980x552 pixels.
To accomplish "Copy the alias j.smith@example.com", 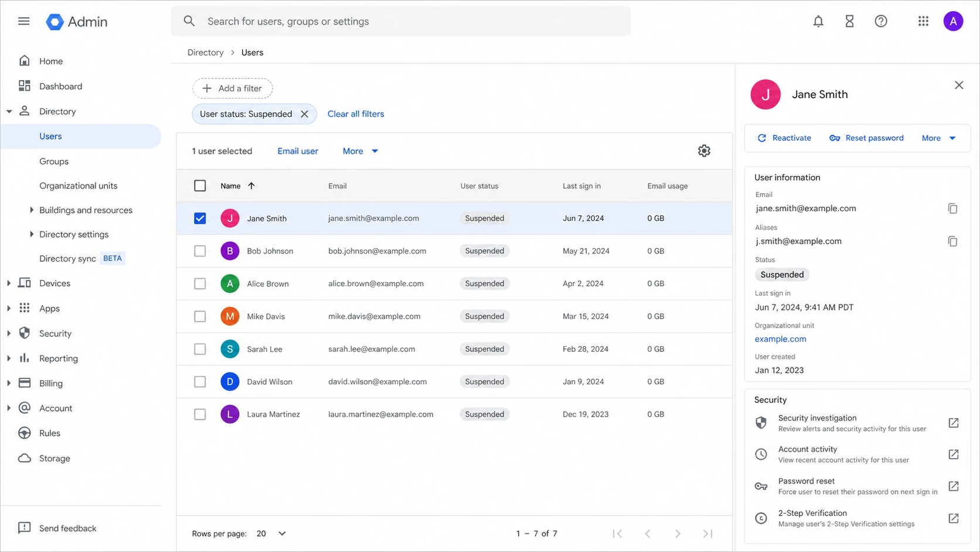I will [952, 241].
